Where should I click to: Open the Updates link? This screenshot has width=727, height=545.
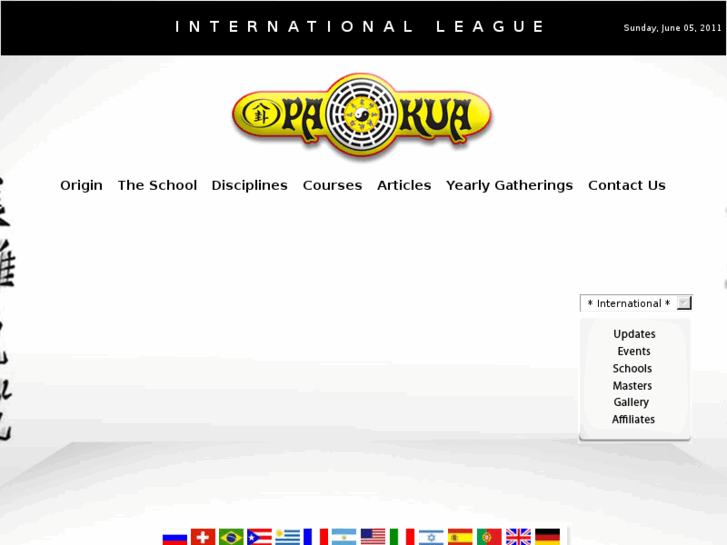click(x=634, y=334)
